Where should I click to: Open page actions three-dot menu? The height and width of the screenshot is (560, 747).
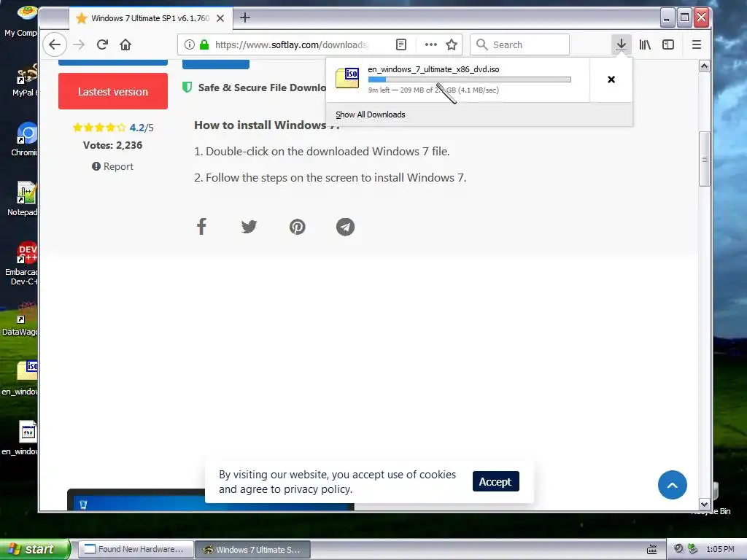[x=430, y=44]
